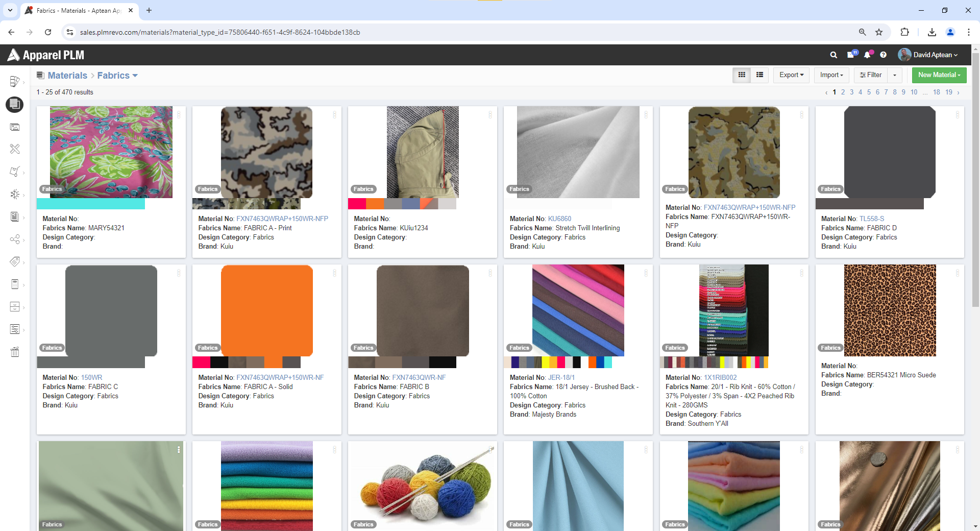The image size is (980, 531).
Task: Open the leopard print Micro Suede thumbnail
Action: [x=890, y=310]
